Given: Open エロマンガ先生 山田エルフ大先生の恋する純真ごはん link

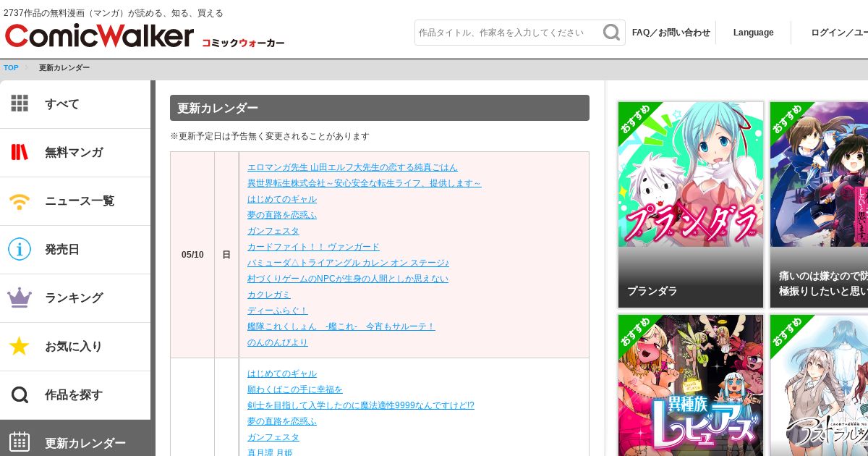Looking at the screenshot, I should click(x=352, y=167).
